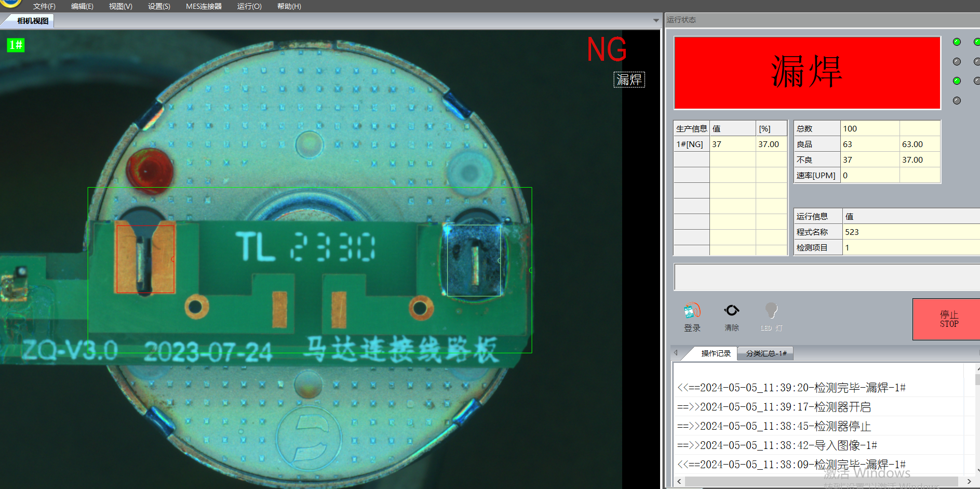This screenshot has width=980, height=489.
Task: Click the green 1# camera label
Action: 16,45
